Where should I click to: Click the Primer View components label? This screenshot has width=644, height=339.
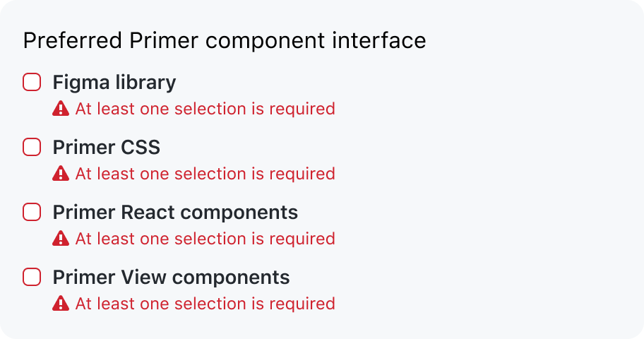[172, 278]
